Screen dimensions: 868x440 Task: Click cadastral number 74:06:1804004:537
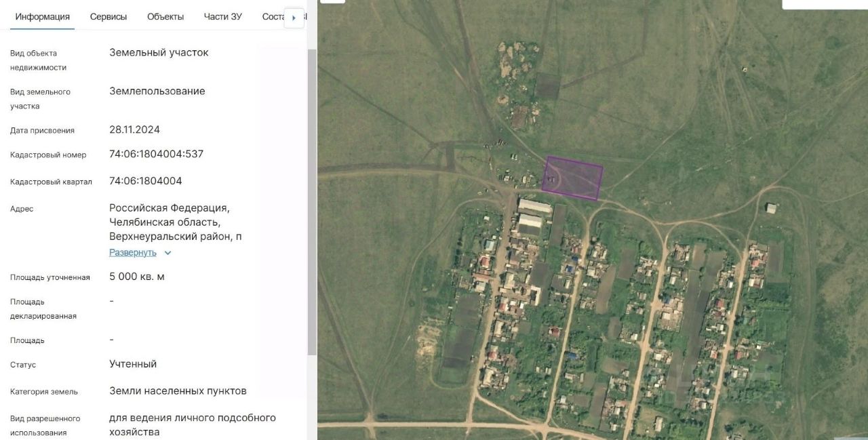pos(156,154)
